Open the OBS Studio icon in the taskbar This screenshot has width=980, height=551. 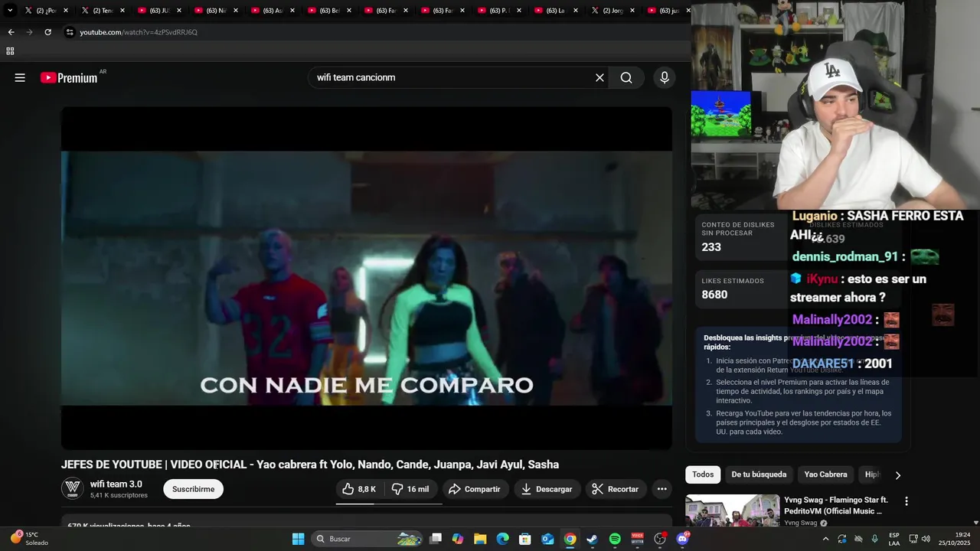660,539
